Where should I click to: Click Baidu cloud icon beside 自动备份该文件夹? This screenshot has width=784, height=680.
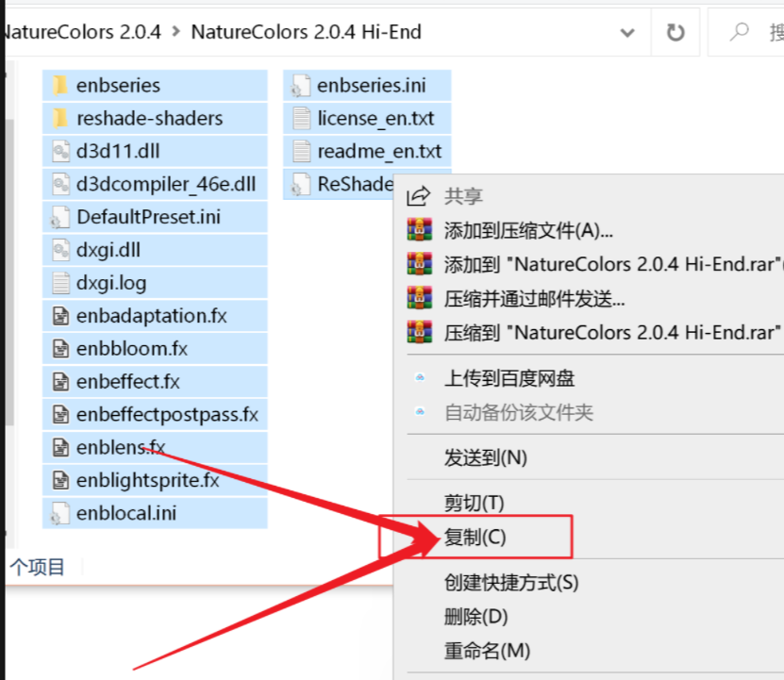pos(420,412)
